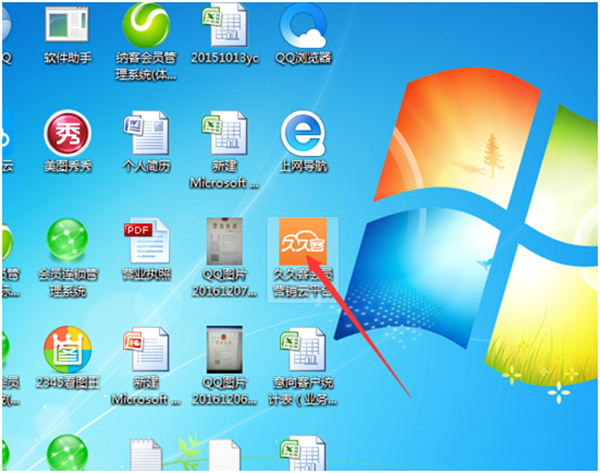Select the 新建 Microsoft Excel file under 20151013yc

tap(225, 133)
